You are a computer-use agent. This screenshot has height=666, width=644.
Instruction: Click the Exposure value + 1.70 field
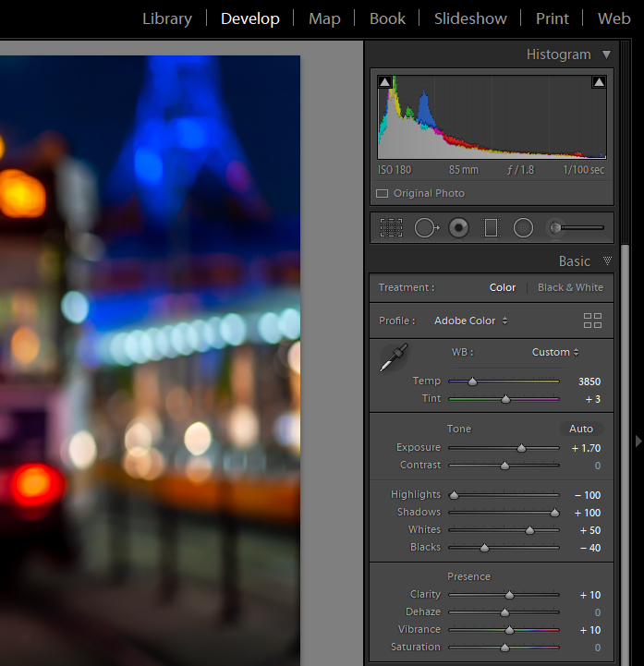(x=586, y=448)
